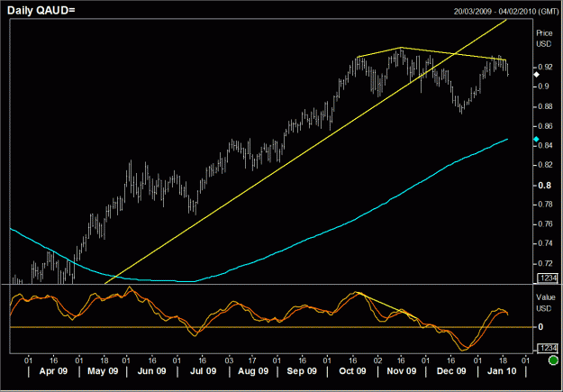Click the 'Apr 09' month label
Viewport: 563px width, 392px height.
click(x=53, y=370)
